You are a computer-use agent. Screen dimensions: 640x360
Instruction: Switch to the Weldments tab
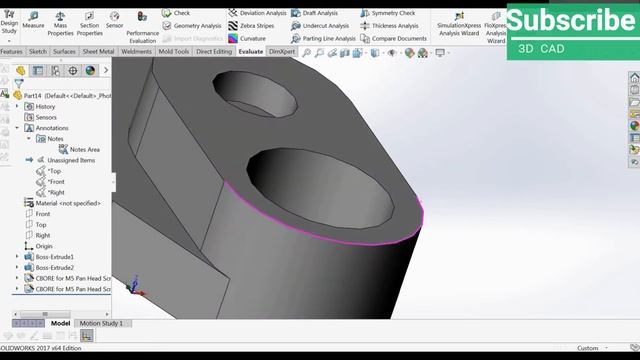136,51
